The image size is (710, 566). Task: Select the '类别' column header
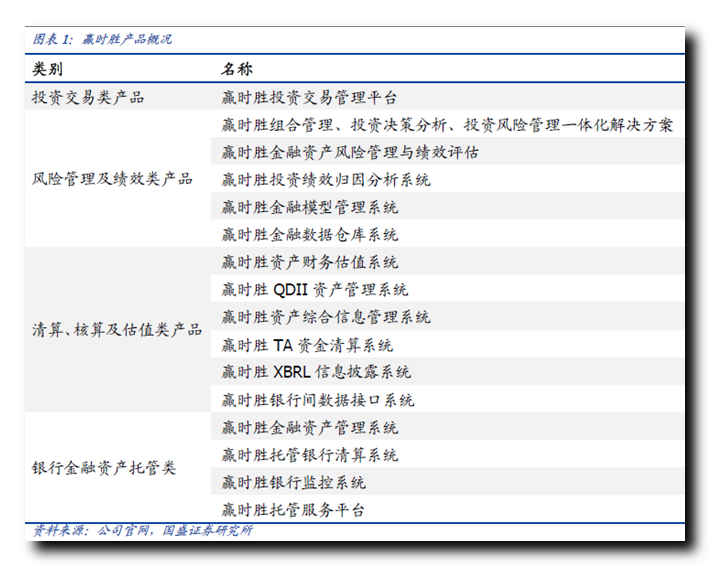pyautogui.click(x=48, y=69)
